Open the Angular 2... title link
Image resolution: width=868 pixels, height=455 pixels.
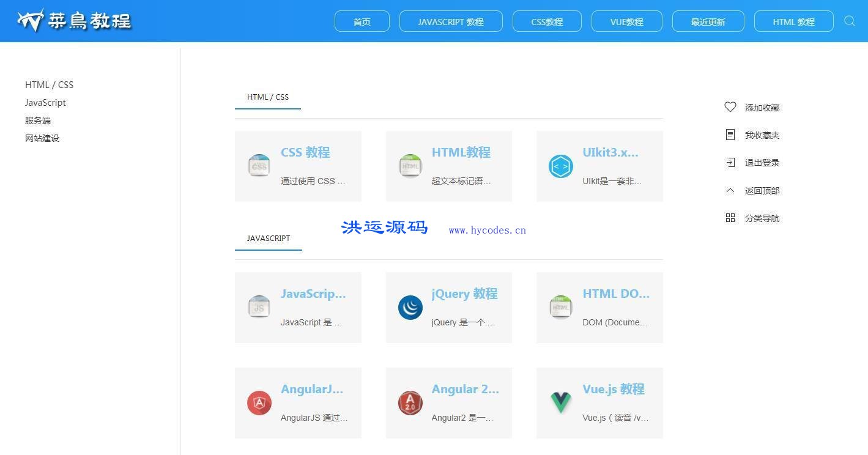466,389
